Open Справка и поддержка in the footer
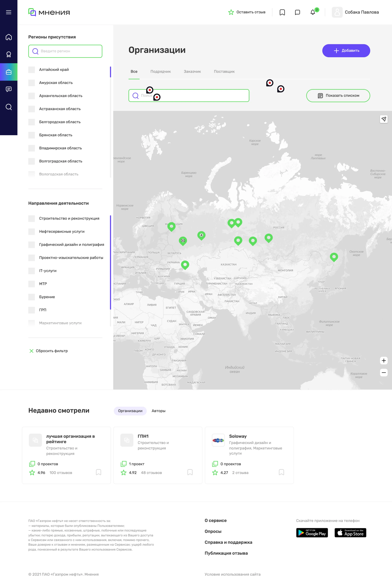 click(x=229, y=542)
